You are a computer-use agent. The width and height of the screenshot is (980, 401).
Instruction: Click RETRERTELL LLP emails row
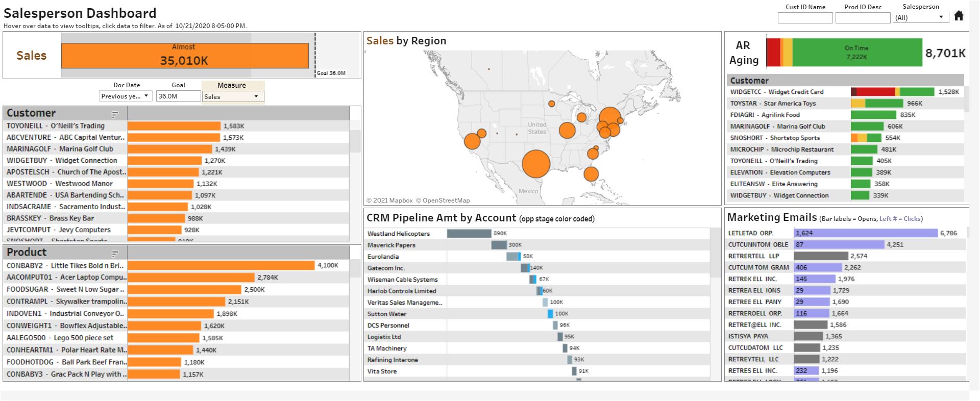[x=846, y=256]
